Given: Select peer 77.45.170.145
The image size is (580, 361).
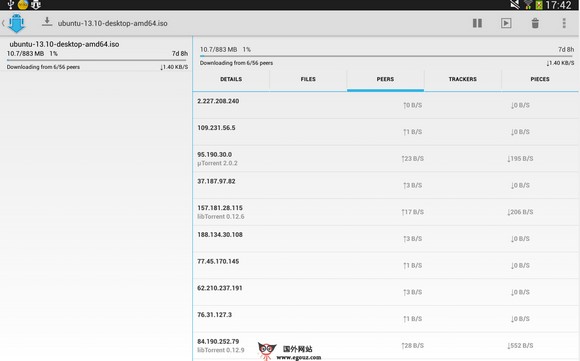Looking at the screenshot, I should point(385,266).
